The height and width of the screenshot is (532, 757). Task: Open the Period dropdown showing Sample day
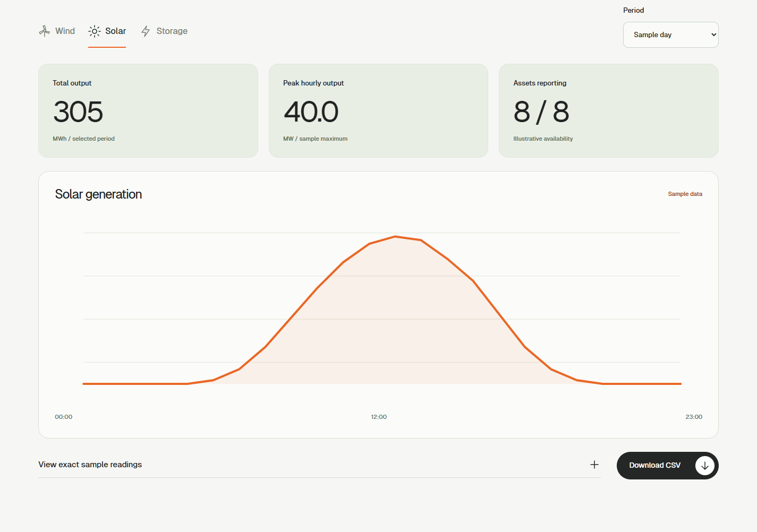pyautogui.click(x=670, y=35)
